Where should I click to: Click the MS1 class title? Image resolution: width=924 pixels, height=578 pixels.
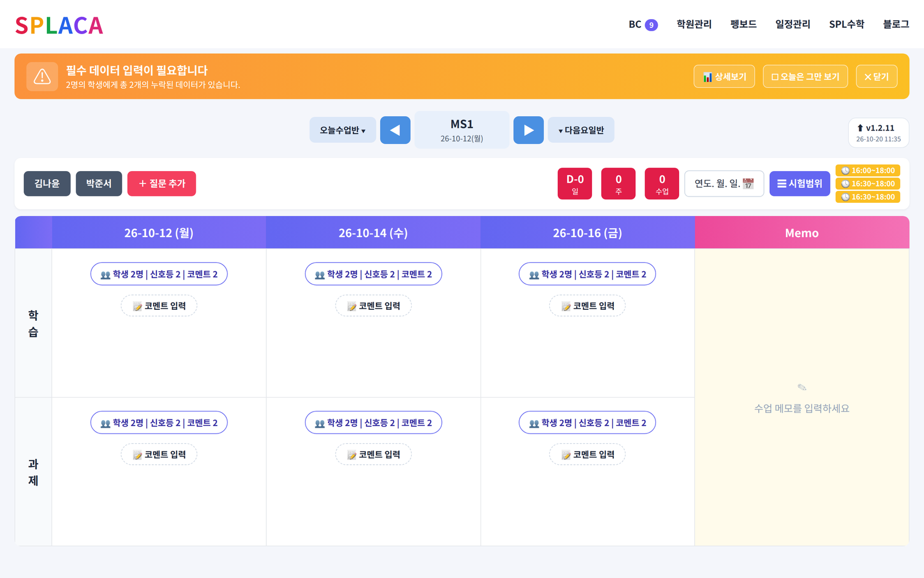coord(462,124)
